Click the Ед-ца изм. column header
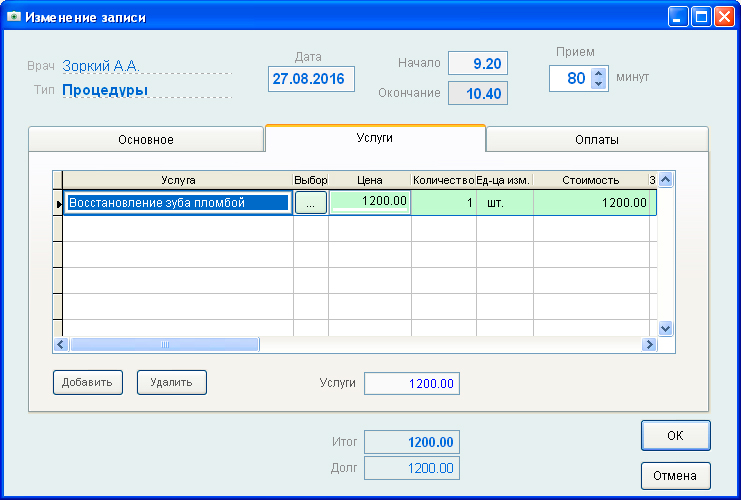 [x=504, y=180]
